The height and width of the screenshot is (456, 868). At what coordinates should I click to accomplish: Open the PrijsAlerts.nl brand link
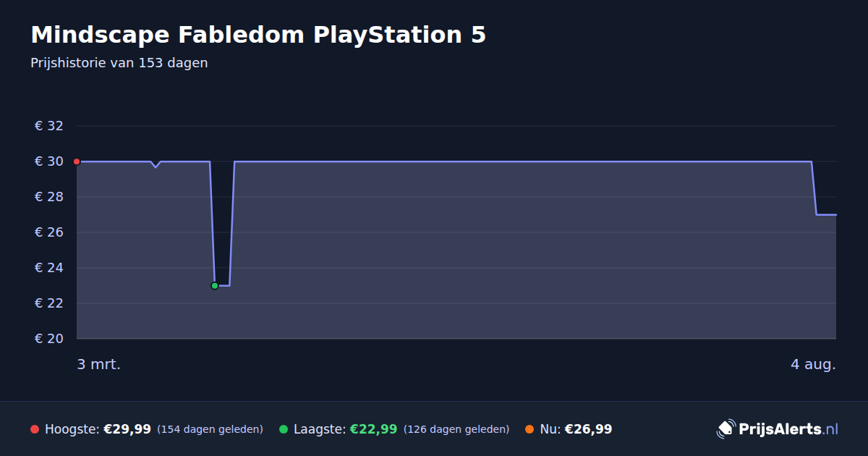point(778,428)
